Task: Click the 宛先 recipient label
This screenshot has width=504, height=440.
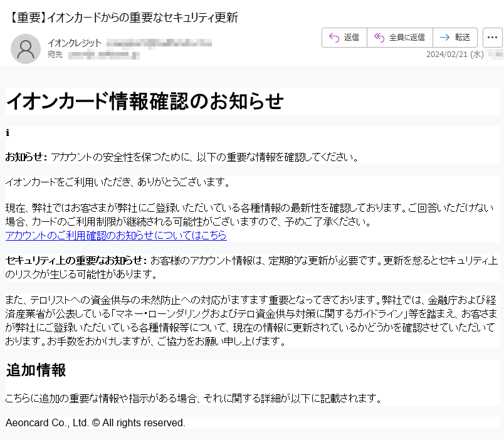Action: (x=55, y=55)
